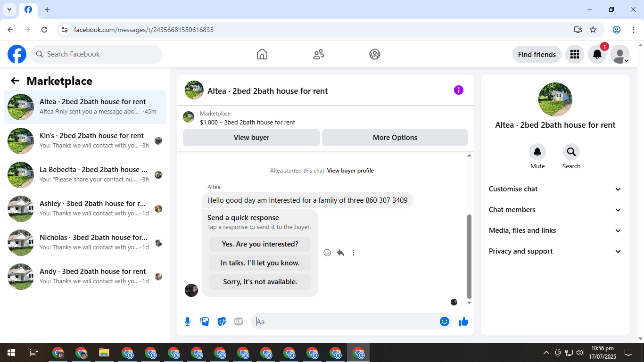Click the chat message scrollbar
This screenshot has height=362, width=644.
[469, 256]
